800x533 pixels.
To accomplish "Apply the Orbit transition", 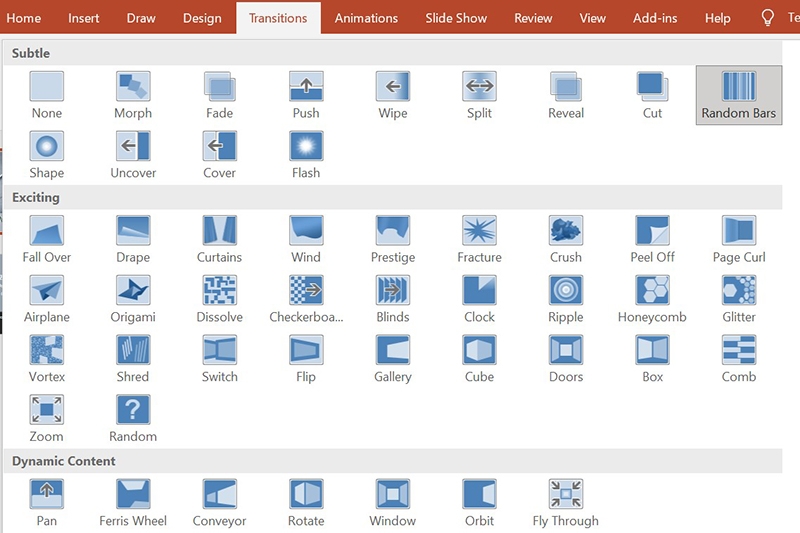I will pyautogui.click(x=479, y=503).
